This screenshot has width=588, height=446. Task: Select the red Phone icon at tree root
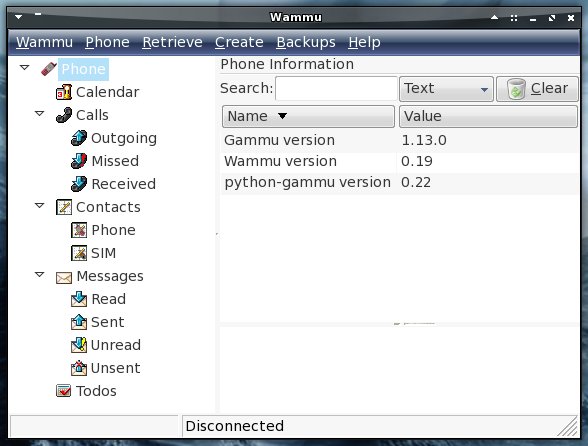click(49, 69)
